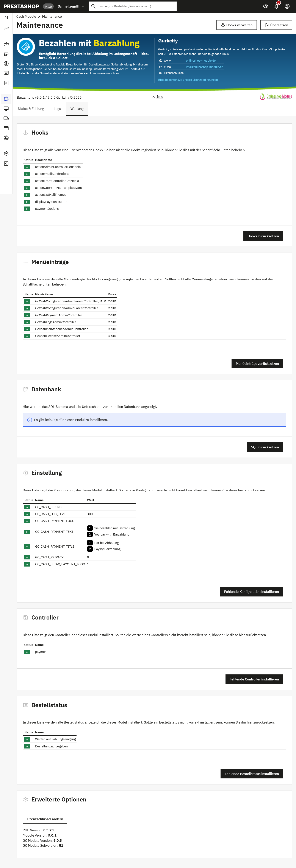Expand the Schnellzugriff dropdown

point(71,6)
